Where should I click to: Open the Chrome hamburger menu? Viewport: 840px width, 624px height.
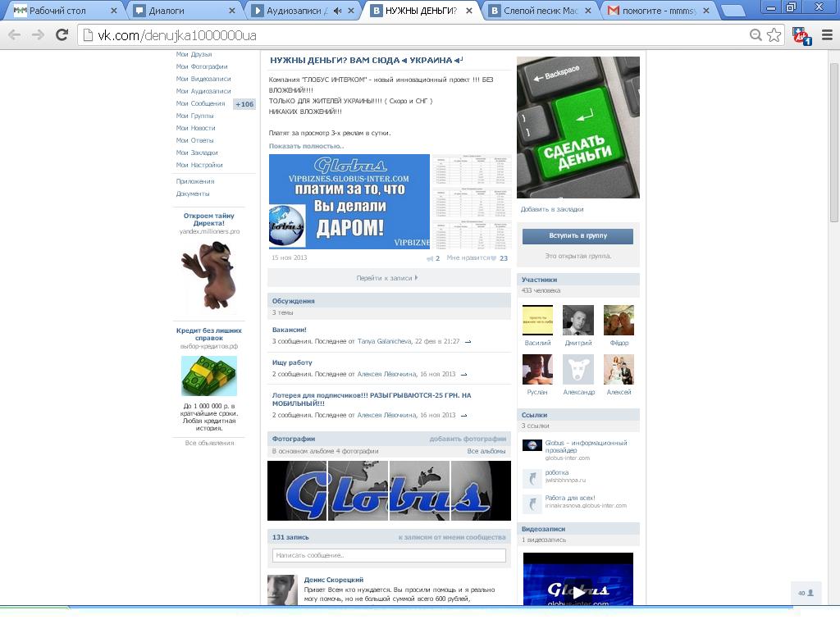[x=827, y=35]
